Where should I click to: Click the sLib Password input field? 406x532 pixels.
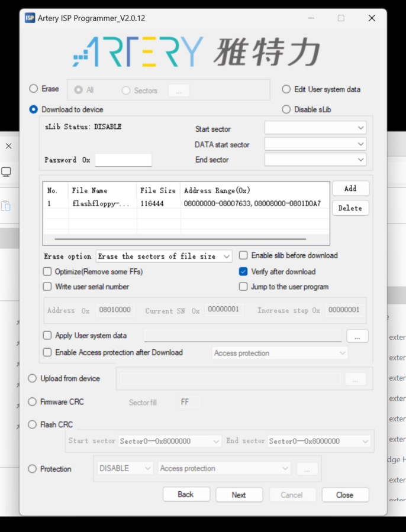[123, 160]
